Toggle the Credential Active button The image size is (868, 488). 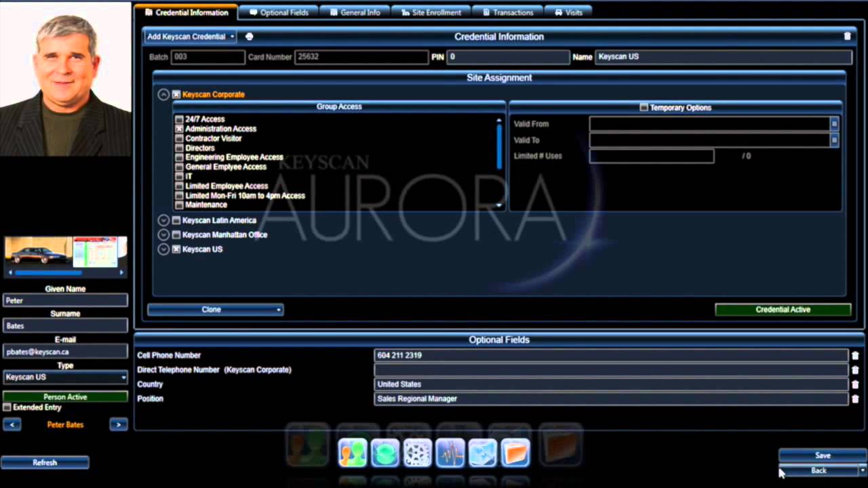[783, 310]
